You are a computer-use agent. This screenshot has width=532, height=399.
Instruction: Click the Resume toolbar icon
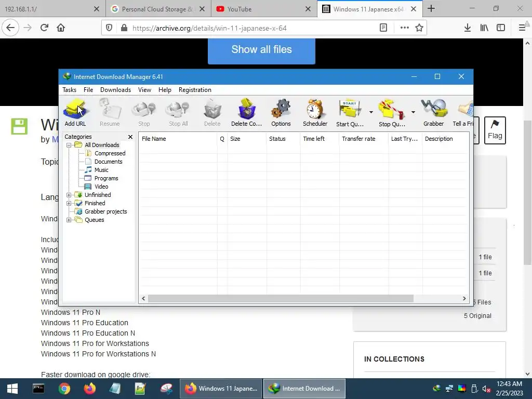(x=110, y=113)
